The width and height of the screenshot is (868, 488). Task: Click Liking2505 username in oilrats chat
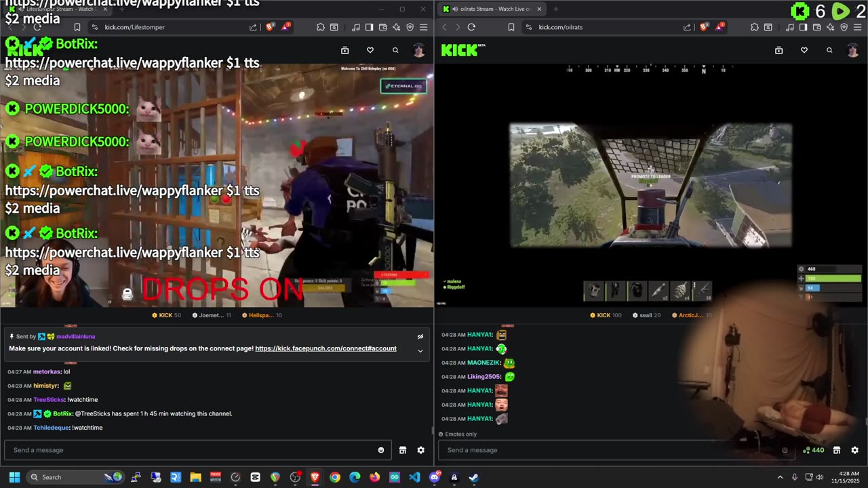coord(484,377)
